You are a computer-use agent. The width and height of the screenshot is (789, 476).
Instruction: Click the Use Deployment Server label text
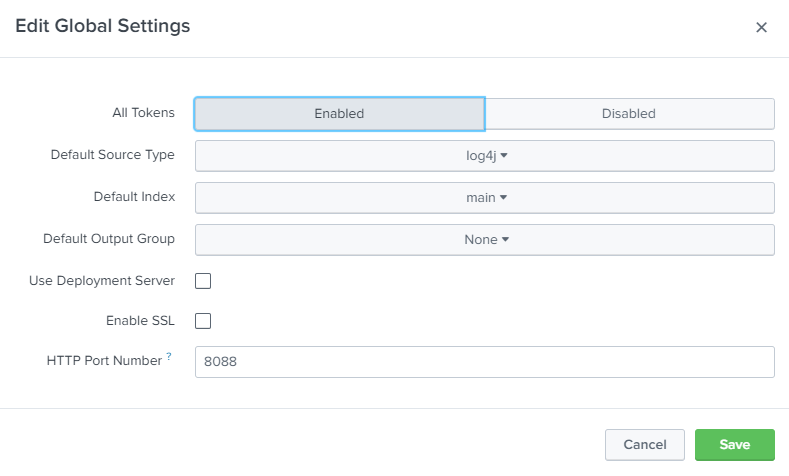[x=102, y=281]
